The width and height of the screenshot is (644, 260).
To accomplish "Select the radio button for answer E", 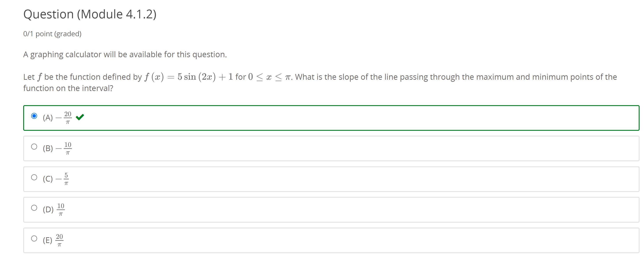I will click(x=34, y=238).
